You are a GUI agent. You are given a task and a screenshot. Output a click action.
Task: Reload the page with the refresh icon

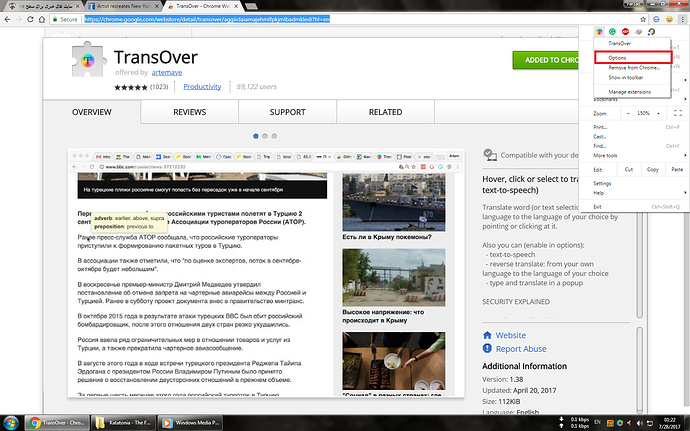[30, 19]
